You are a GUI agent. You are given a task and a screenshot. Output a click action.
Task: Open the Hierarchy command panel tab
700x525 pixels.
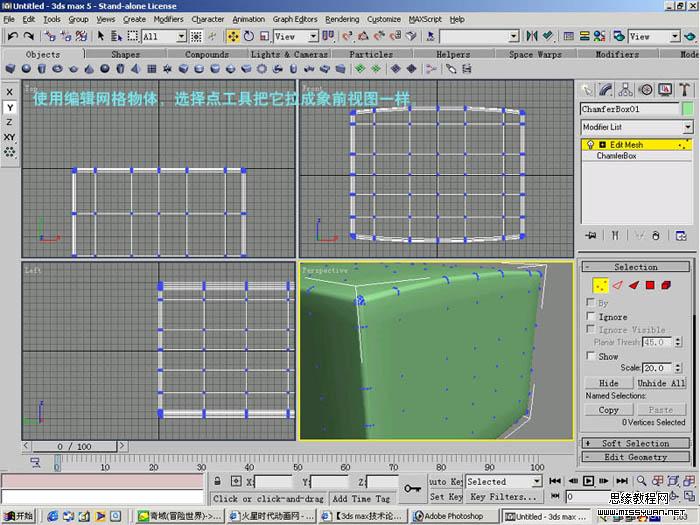point(625,90)
